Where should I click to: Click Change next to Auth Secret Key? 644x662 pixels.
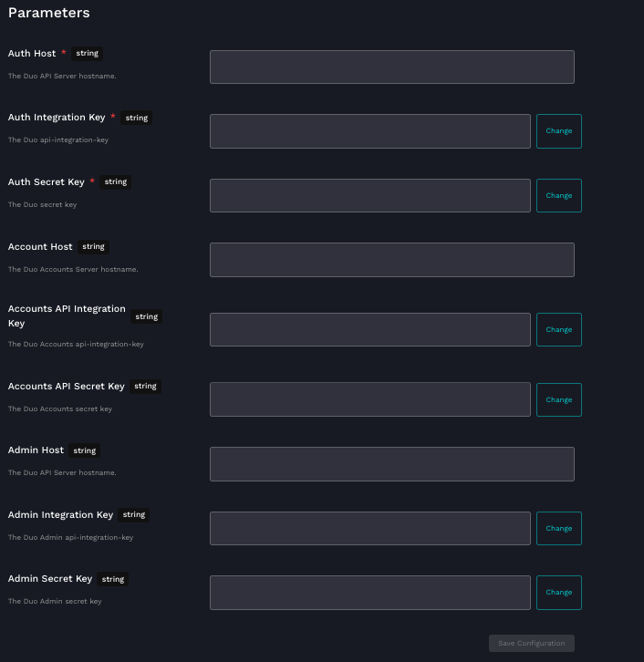558,195
